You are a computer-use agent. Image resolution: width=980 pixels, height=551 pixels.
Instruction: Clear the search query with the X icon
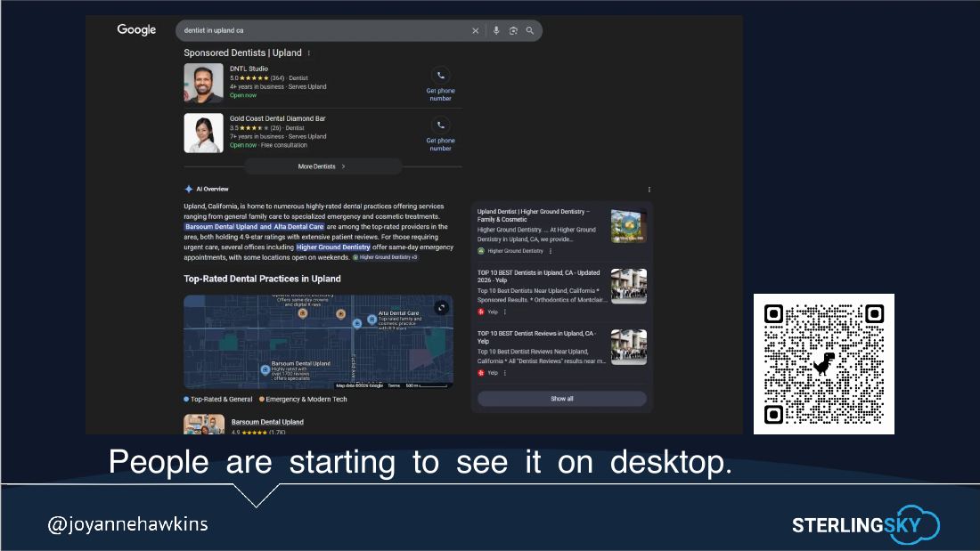pyautogui.click(x=475, y=30)
